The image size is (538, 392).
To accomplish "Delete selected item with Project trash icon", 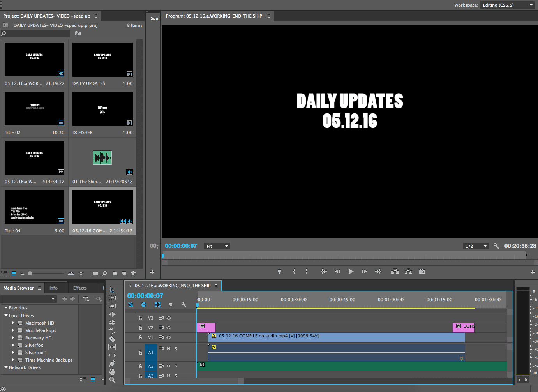I will pyautogui.click(x=133, y=274).
